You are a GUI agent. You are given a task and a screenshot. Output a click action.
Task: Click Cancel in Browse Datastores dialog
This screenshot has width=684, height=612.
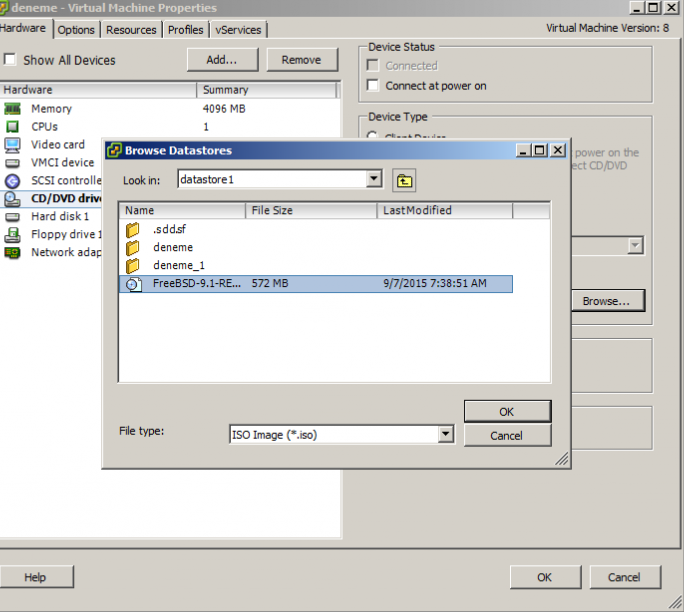507,435
